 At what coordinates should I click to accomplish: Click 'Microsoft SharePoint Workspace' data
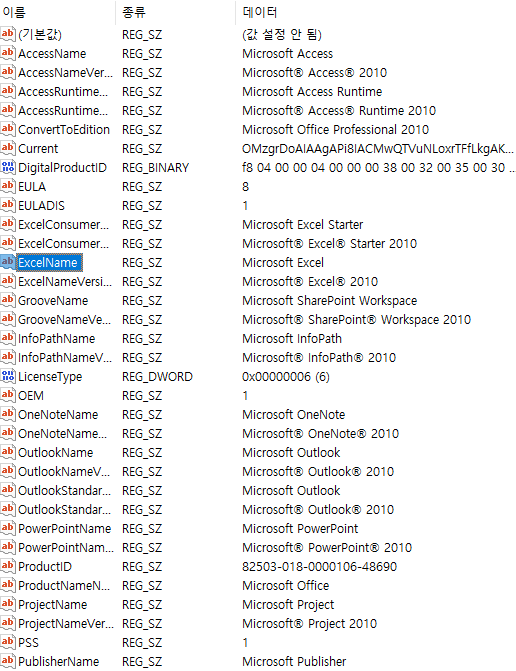329,300
